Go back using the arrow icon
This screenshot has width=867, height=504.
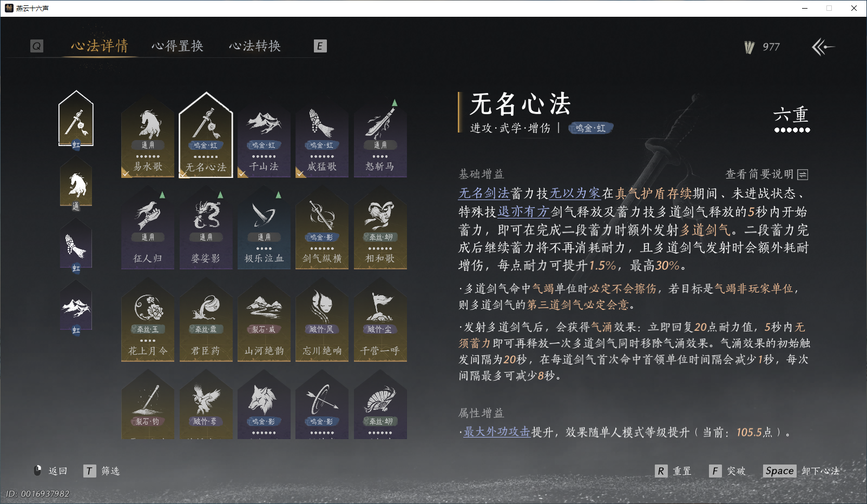coord(823,47)
